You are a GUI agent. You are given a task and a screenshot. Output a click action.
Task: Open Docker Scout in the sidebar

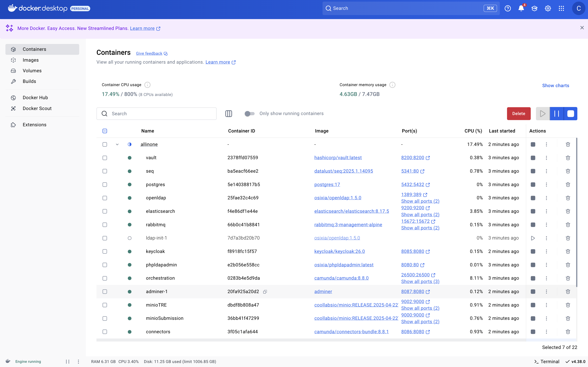click(37, 108)
